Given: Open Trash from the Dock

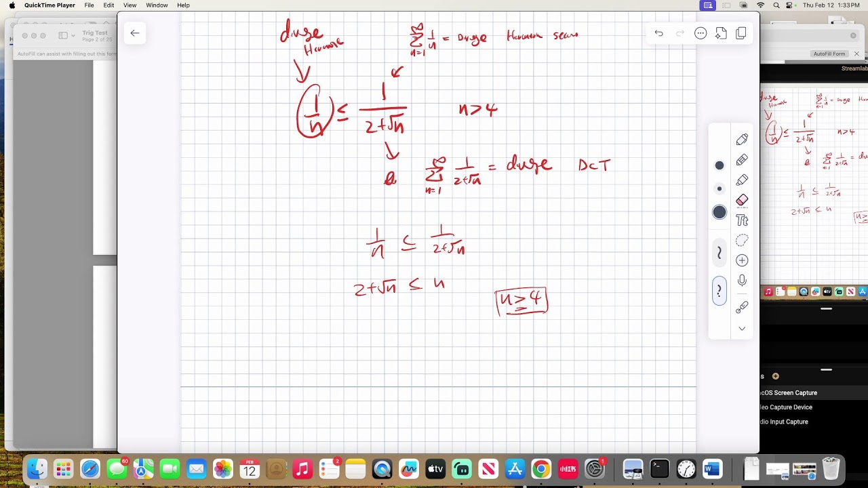Looking at the screenshot, I should (x=831, y=469).
